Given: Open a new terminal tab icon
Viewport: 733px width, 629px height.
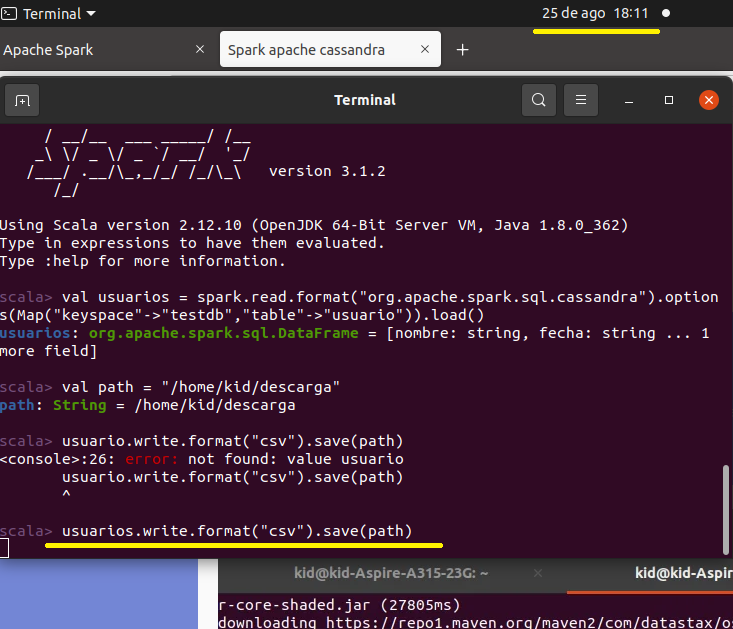Looking at the screenshot, I should [22, 100].
